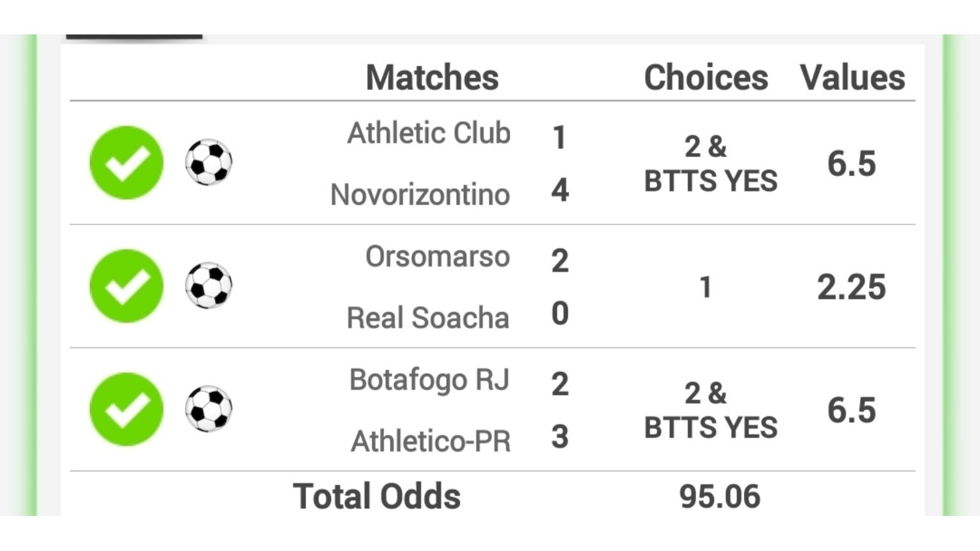Click the 2.25 odds value
The height and width of the screenshot is (551, 980).
[x=852, y=288]
